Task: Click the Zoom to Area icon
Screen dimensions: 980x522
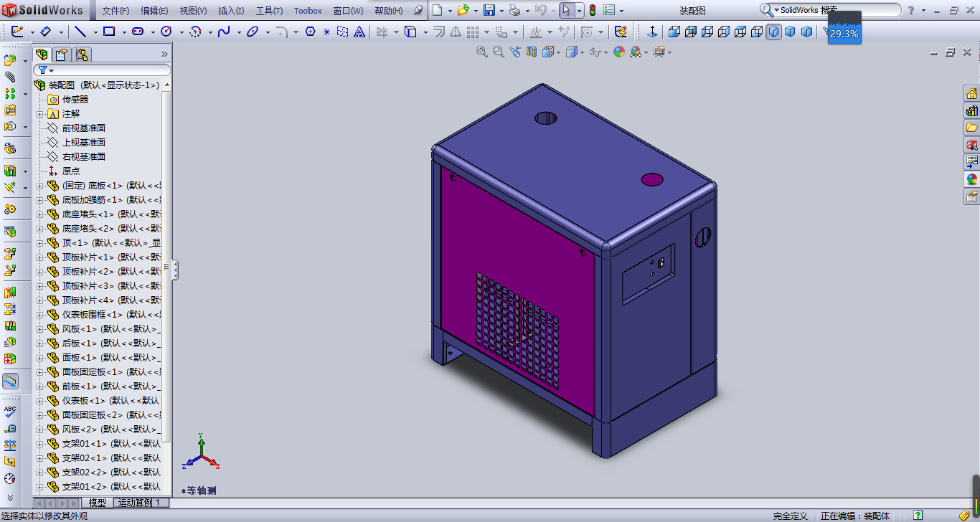Action: 498,52
